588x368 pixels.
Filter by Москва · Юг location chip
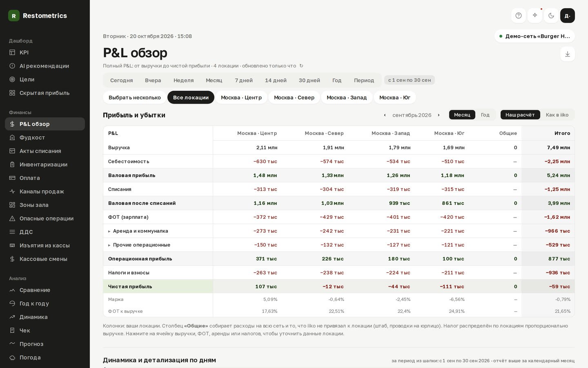tap(395, 97)
